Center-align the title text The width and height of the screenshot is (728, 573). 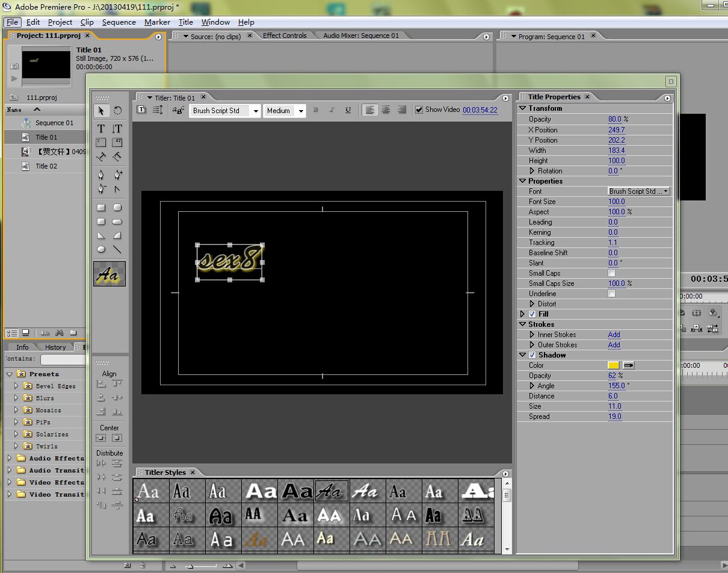point(386,110)
